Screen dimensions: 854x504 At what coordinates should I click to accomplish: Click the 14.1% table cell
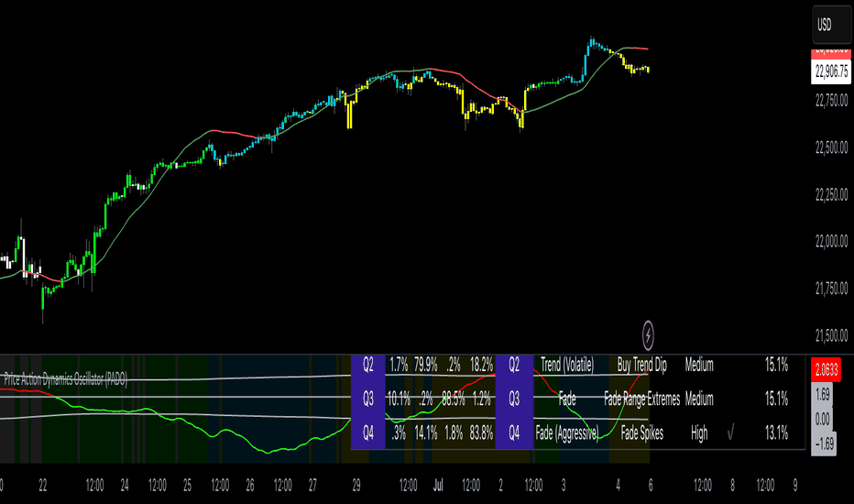(x=425, y=433)
